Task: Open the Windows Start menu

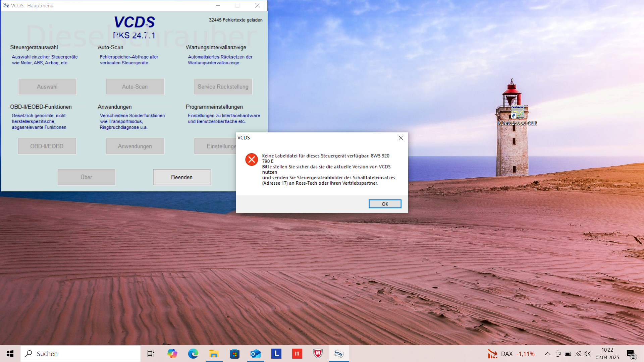Action: pos(10,354)
